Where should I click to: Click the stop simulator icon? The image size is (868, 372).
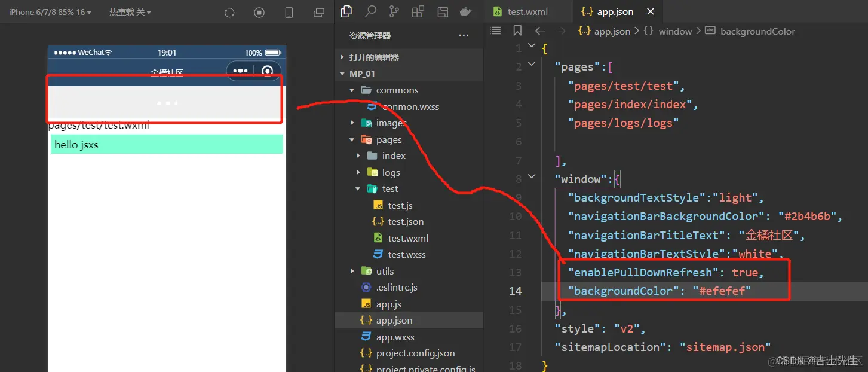[259, 13]
